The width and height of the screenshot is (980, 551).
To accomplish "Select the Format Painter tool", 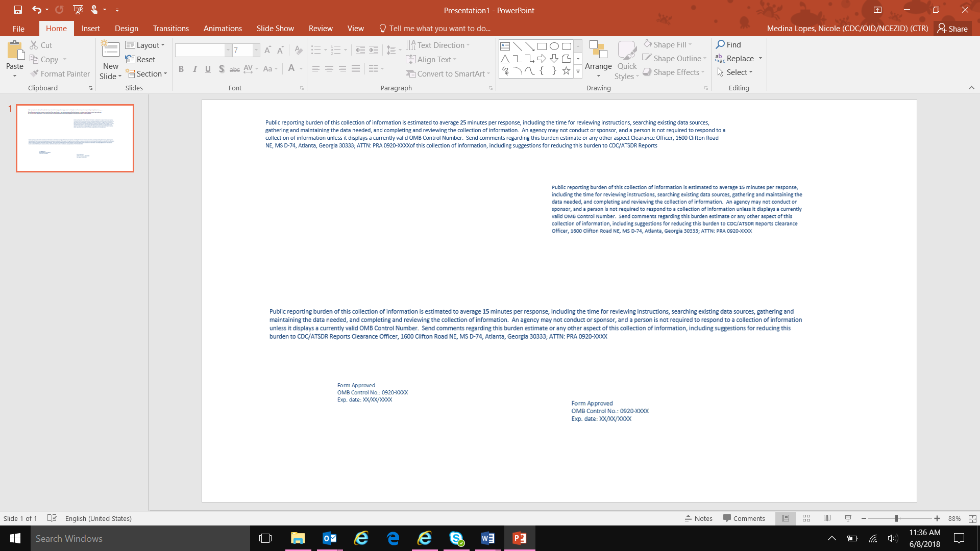I will point(60,74).
